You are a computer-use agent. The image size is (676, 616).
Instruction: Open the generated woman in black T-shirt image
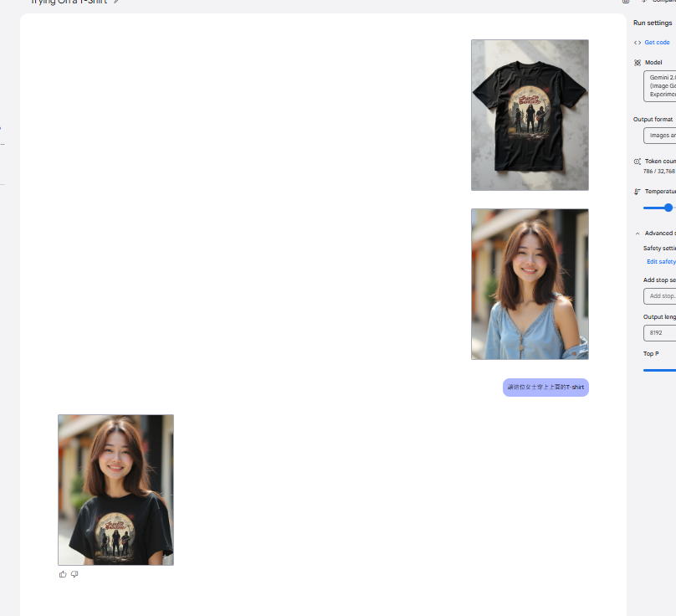116,490
